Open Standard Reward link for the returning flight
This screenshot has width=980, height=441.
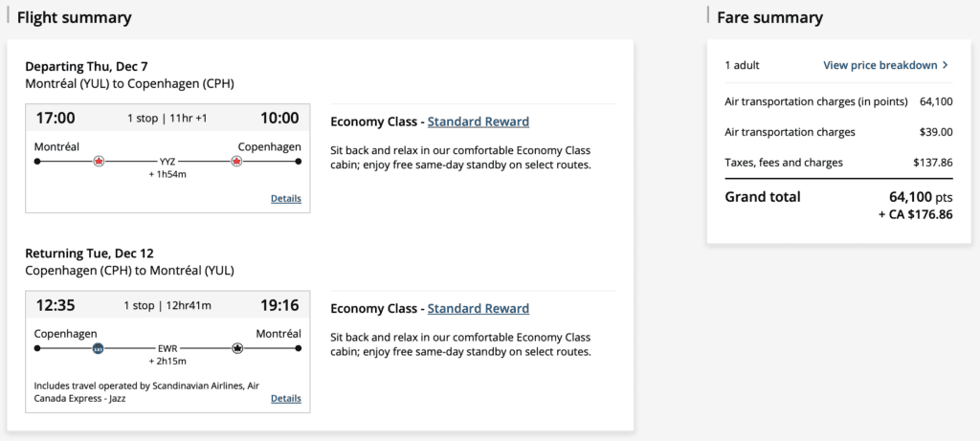[x=478, y=308]
